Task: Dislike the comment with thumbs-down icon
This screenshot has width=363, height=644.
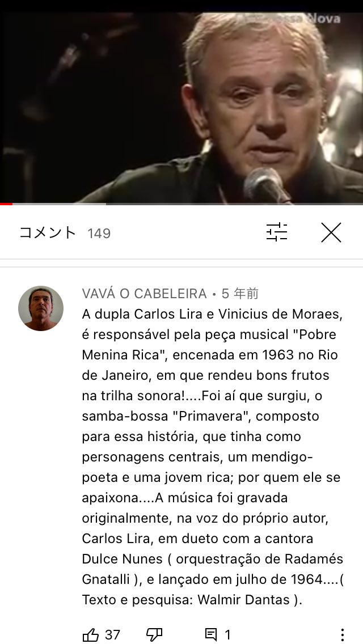Action: 155,635
